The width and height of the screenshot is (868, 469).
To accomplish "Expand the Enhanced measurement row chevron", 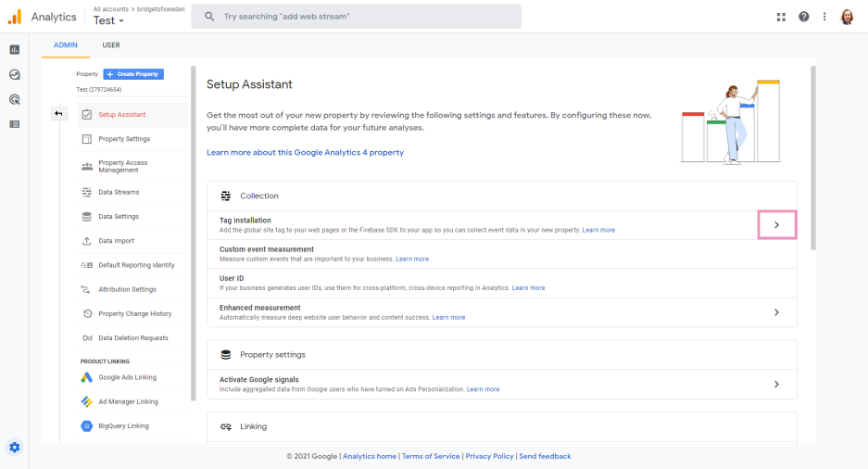I will pyautogui.click(x=776, y=312).
